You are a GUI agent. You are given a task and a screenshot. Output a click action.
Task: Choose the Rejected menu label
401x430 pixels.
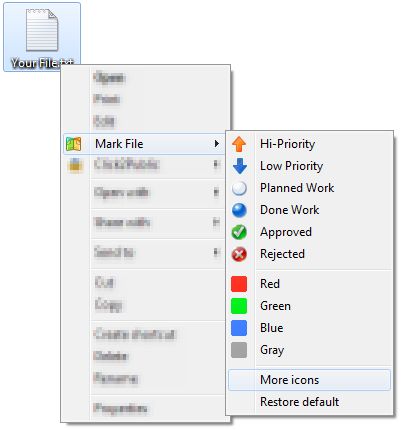click(x=282, y=254)
